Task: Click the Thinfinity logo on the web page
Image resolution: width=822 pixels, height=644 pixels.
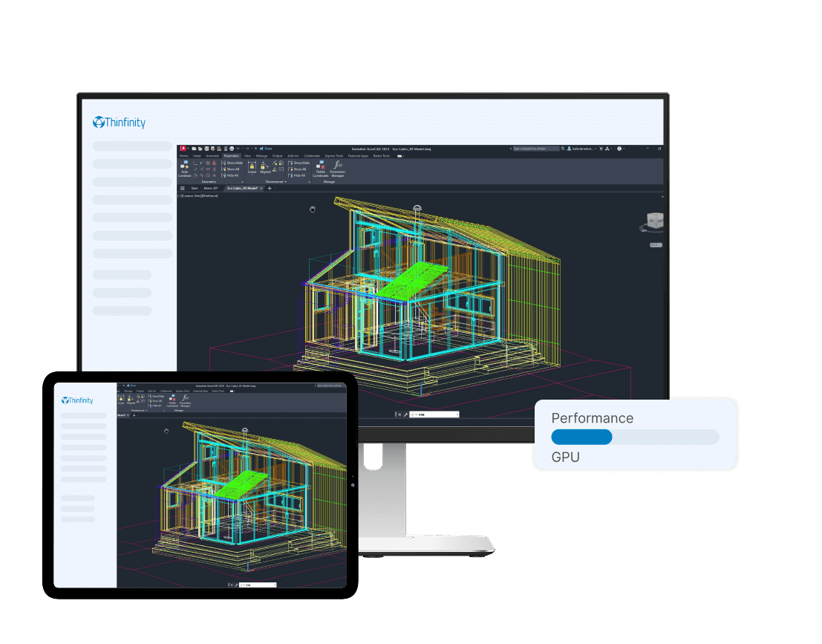Action: [119, 122]
